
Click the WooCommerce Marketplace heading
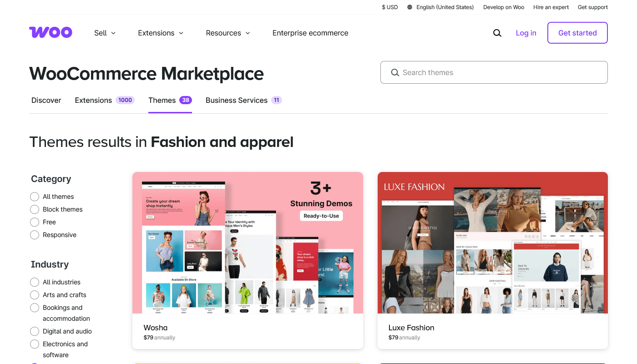click(x=147, y=74)
